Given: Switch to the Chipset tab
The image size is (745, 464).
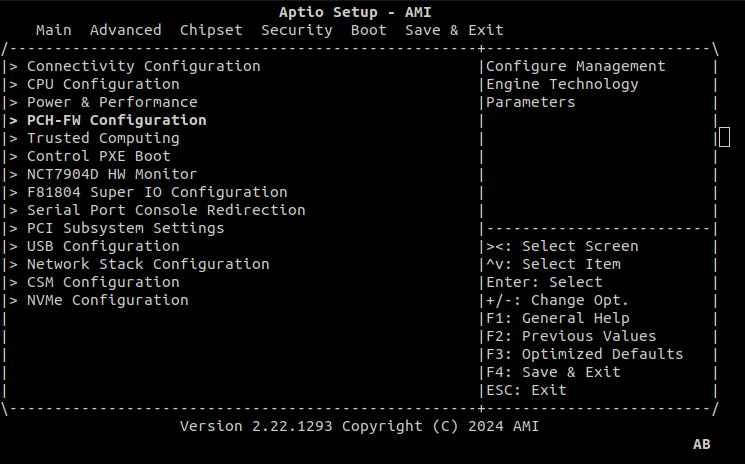Looking at the screenshot, I should coord(211,30).
